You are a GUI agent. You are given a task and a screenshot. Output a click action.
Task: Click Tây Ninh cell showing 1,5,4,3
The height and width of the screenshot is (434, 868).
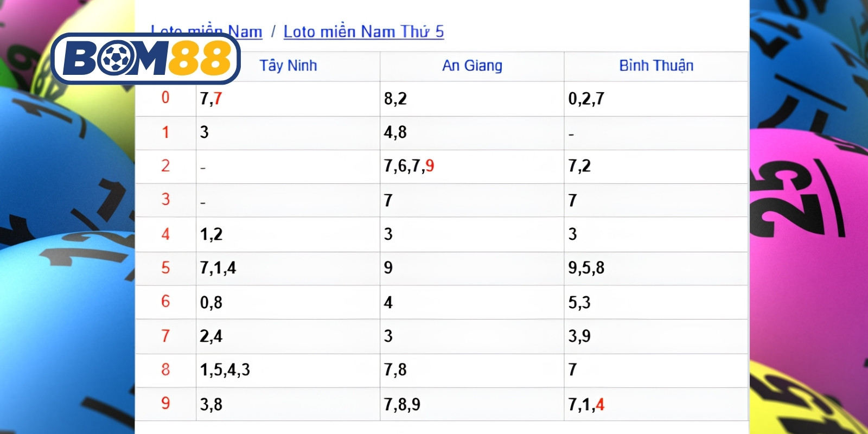(x=288, y=370)
